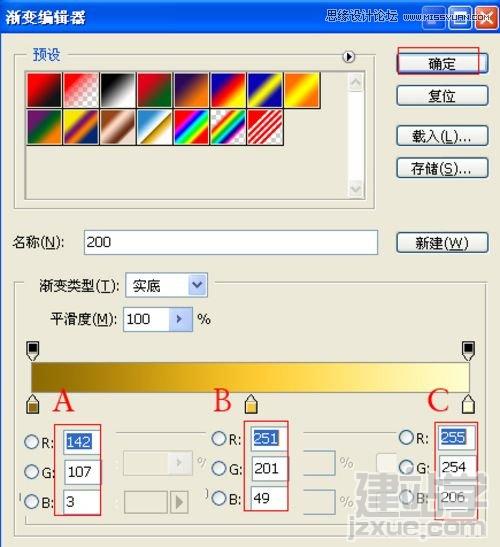Click the gradient name field containing 200
The image size is (500, 547).
(231, 242)
